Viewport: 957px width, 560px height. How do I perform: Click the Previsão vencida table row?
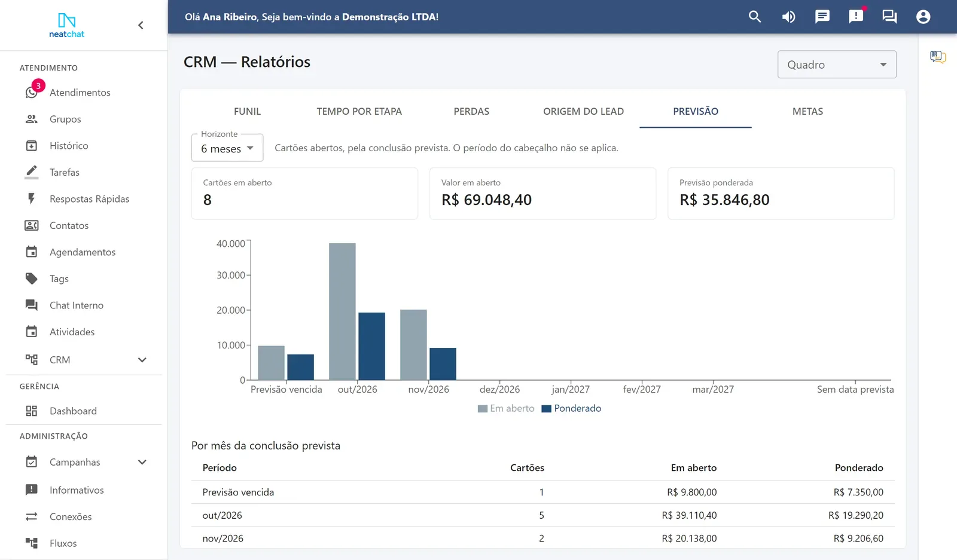tap(542, 492)
